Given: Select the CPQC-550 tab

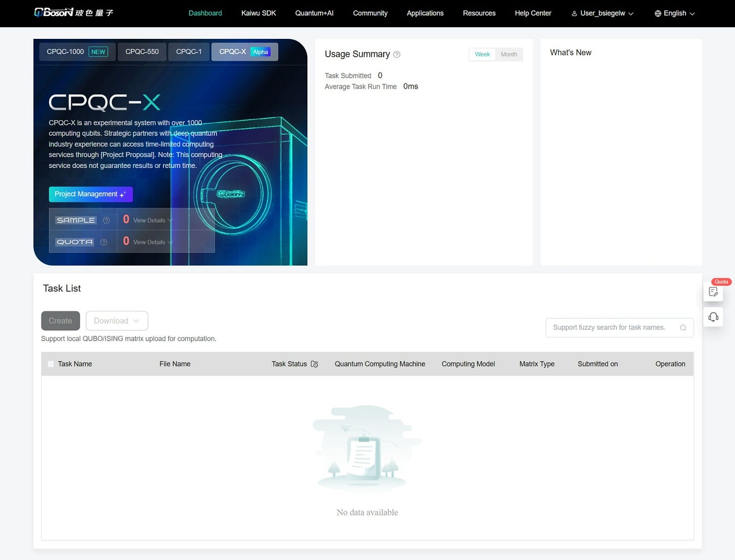Looking at the screenshot, I should click(142, 52).
